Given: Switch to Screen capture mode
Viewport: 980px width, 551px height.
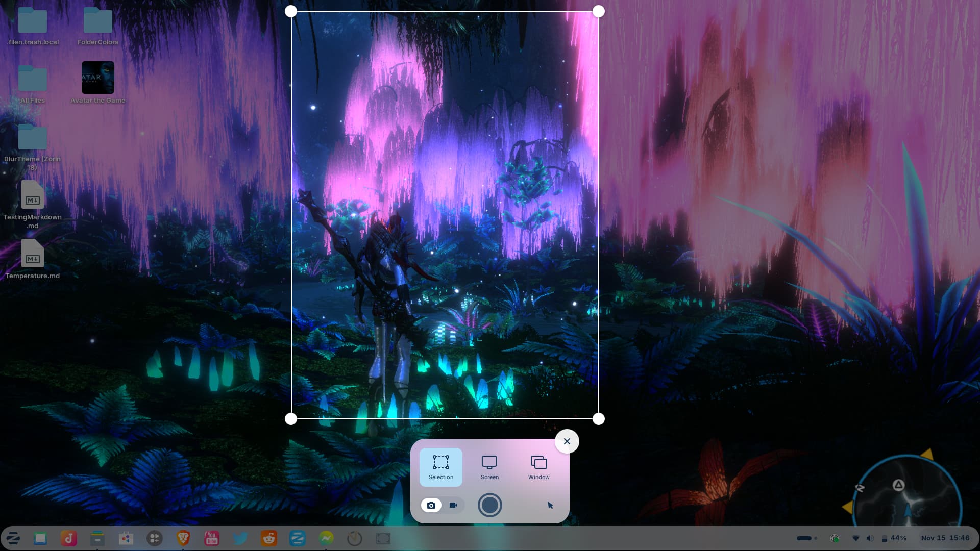Looking at the screenshot, I should [x=489, y=467].
